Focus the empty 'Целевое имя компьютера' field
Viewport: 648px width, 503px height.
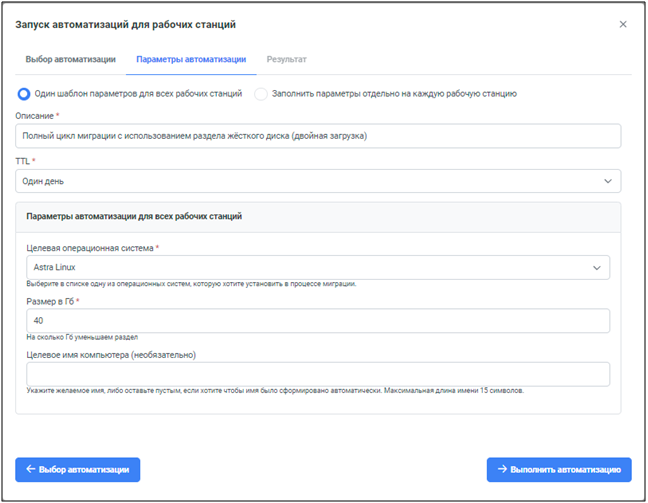click(318, 374)
